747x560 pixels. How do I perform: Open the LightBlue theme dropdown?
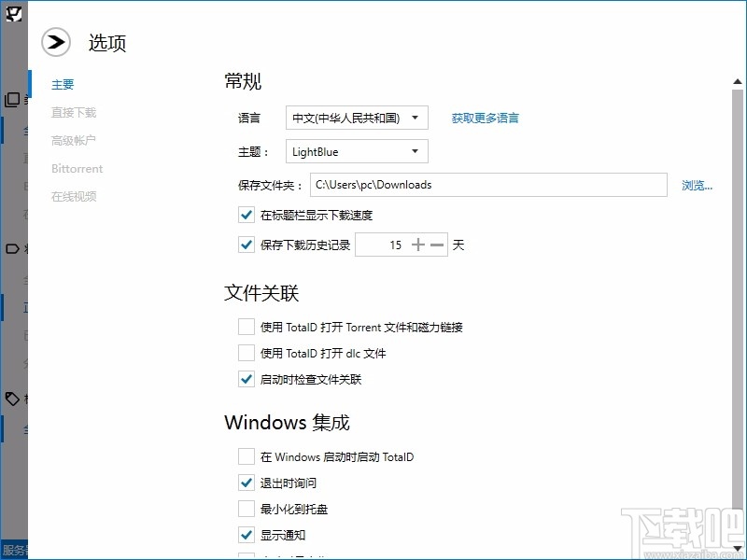pyautogui.click(x=356, y=150)
